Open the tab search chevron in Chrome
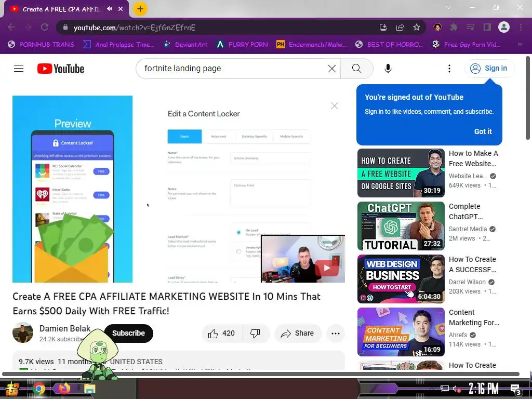This screenshot has height=399, width=532. (x=448, y=7)
